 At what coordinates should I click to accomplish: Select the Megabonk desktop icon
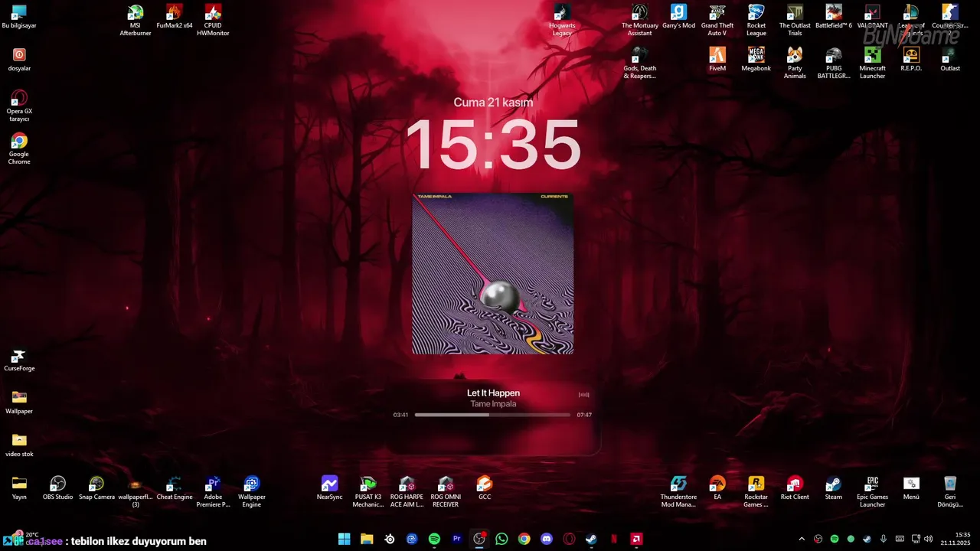click(756, 60)
